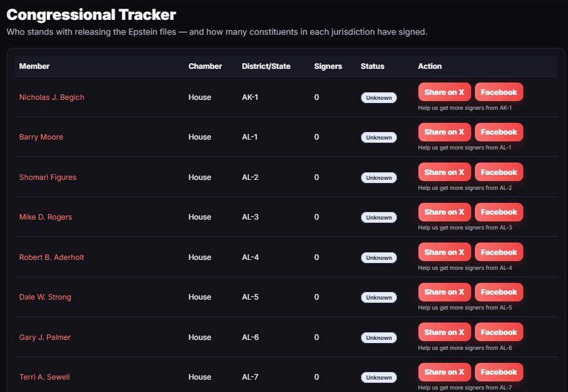The height and width of the screenshot is (392, 568).
Task: Click Share on X for AK-1
Action: (x=444, y=92)
